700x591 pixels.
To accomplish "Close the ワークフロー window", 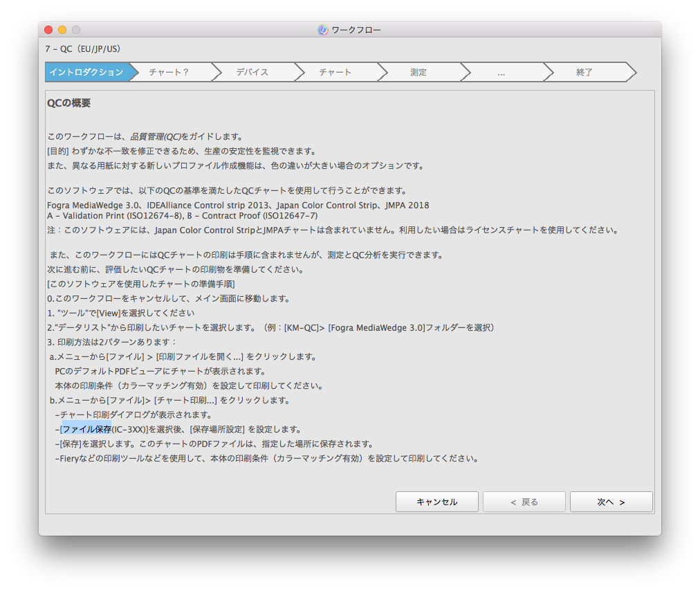I will pyautogui.click(x=48, y=30).
